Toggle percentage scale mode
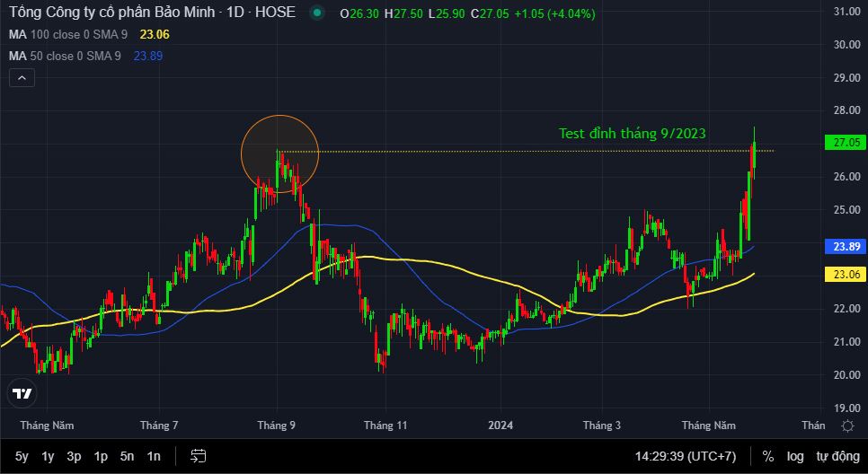Viewport: 868px width, 474px height. (768, 456)
